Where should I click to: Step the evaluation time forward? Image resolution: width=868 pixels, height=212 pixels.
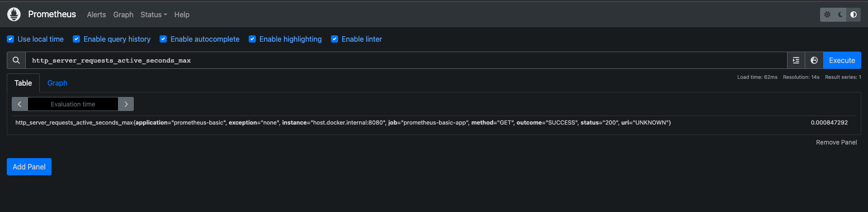tap(126, 104)
